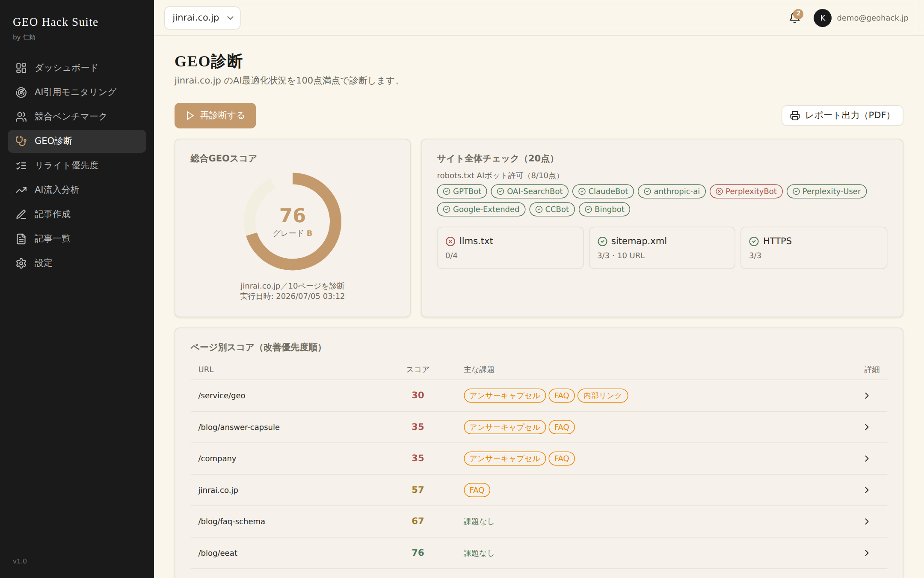Viewport: 924px width, 578px height.
Task: Expand details for /blog/eeat row
Action: [867, 553]
